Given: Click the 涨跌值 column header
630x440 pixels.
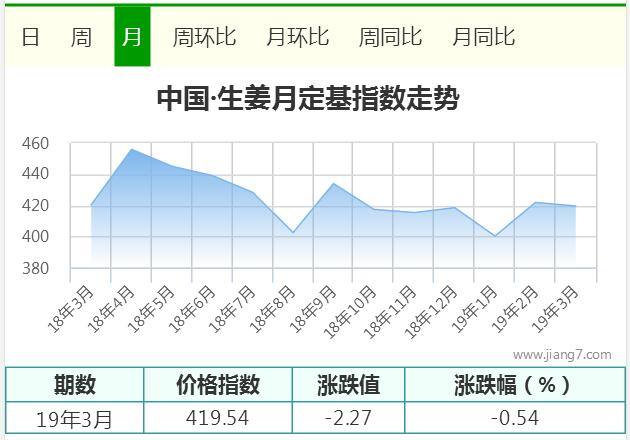Looking at the screenshot, I should [348, 385].
